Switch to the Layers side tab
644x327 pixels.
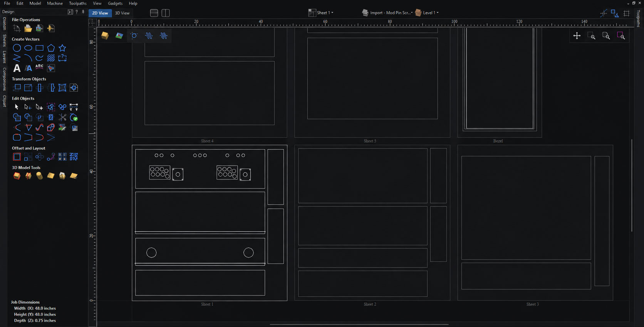click(4, 57)
